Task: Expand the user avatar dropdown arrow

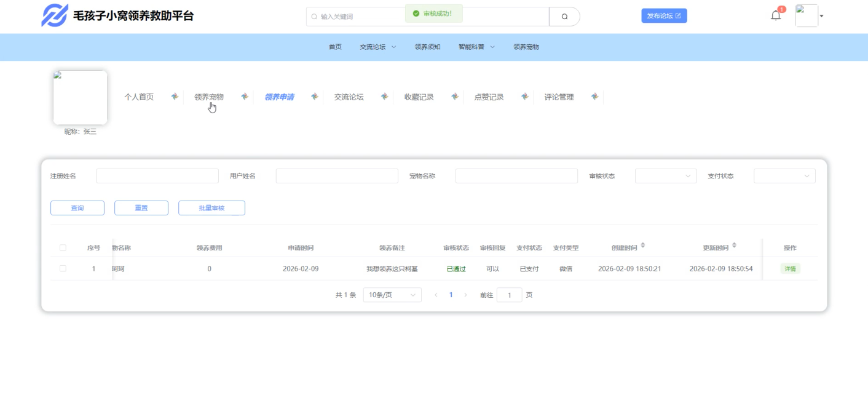Action: click(x=821, y=16)
